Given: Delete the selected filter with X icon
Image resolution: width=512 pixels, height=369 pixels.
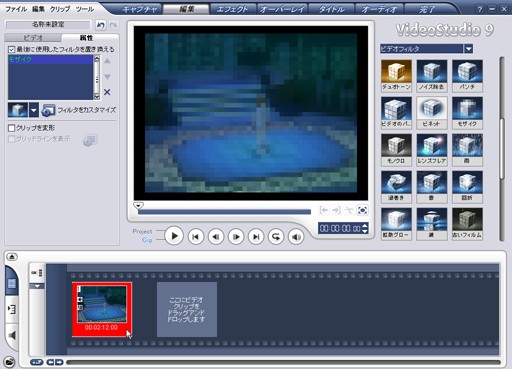Looking at the screenshot, I should [x=107, y=92].
